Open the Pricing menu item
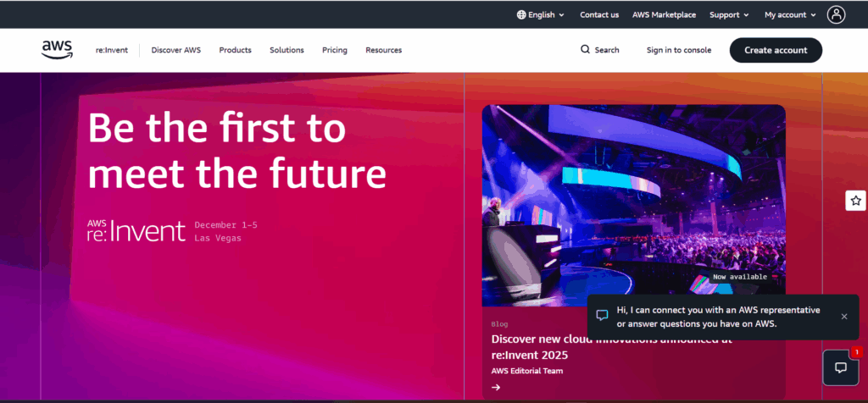The image size is (868, 403). tap(335, 50)
